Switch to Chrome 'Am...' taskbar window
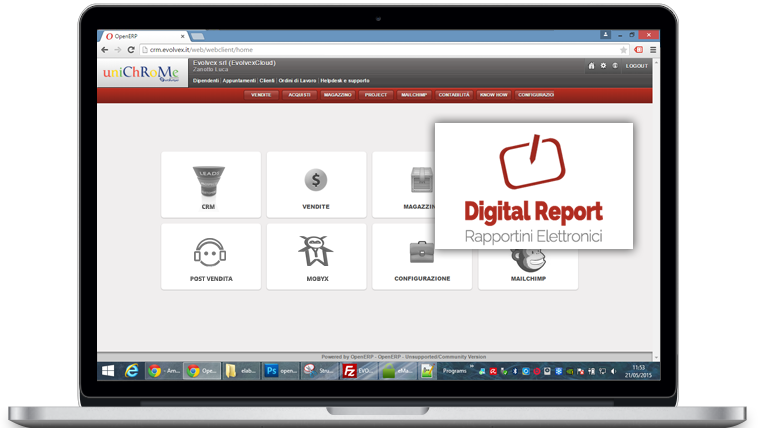760x428 pixels. 164,371
